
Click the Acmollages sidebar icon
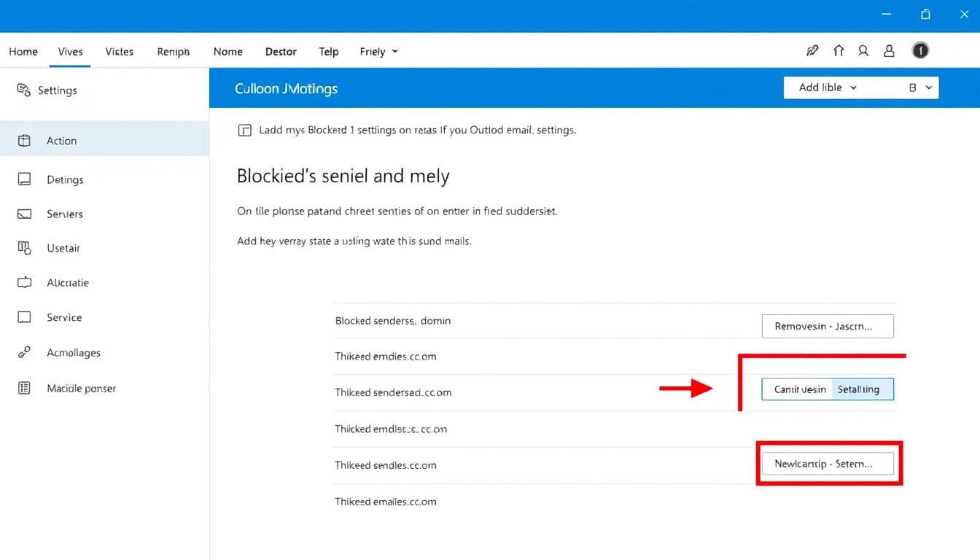[x=24, y=353]
